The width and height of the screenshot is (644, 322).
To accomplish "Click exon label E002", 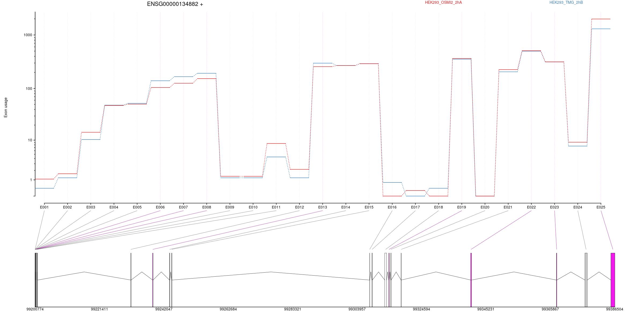I will tap(67, 207).
